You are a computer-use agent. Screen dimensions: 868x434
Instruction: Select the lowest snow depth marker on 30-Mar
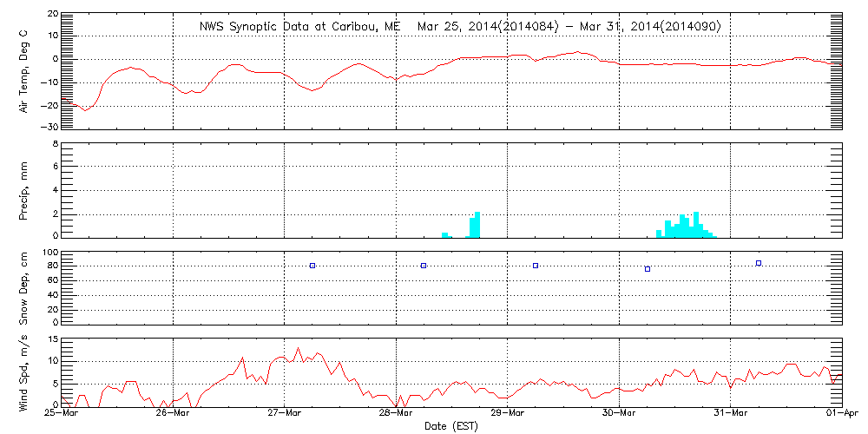648,269
